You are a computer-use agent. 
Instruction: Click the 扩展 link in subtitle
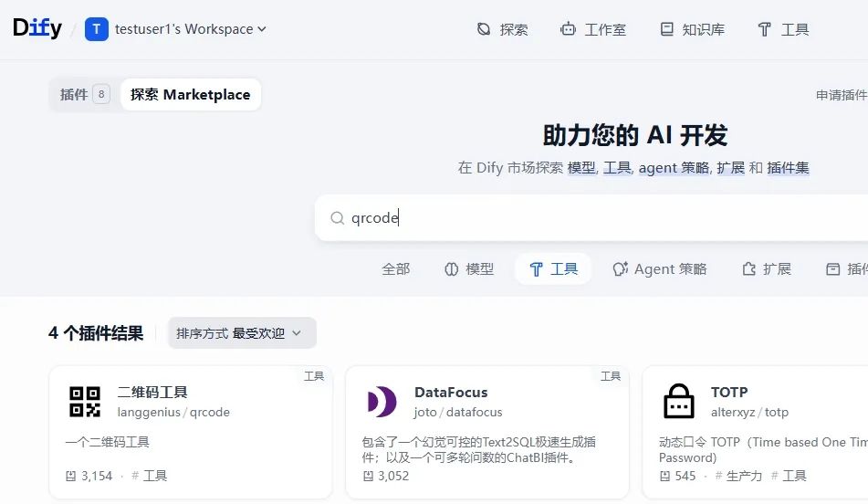[730, 168]
